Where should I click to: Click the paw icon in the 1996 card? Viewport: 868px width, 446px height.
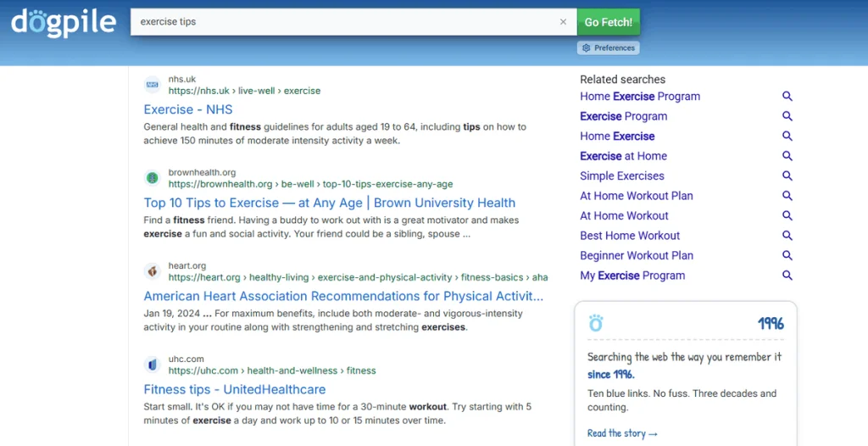click(x=596, y=323)
